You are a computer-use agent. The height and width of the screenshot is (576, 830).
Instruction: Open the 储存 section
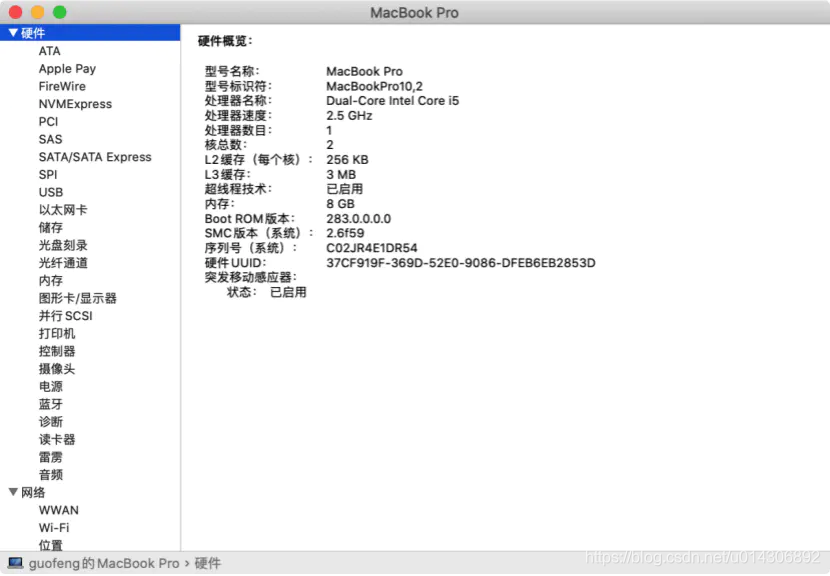tap(51, 228)
